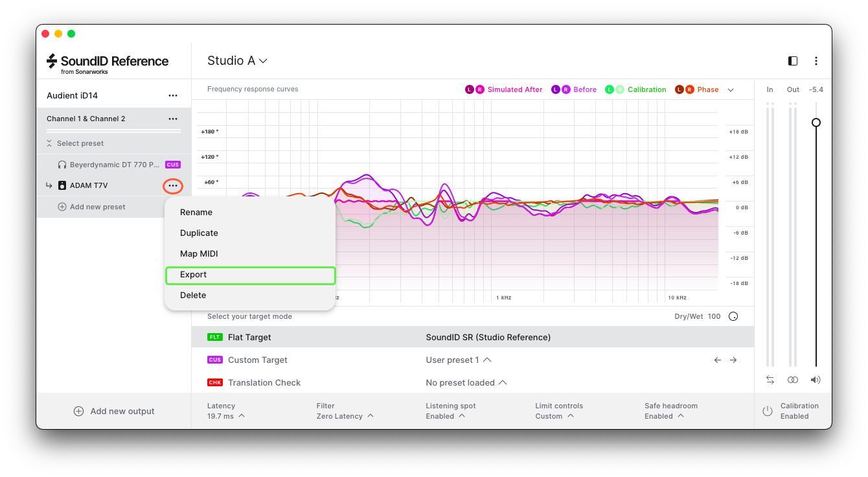Image resolution: width=868 pixels, height=477 pixels.
Task: Open the Channel 1 & Channel 2 options menu
Action: point(173,119)
